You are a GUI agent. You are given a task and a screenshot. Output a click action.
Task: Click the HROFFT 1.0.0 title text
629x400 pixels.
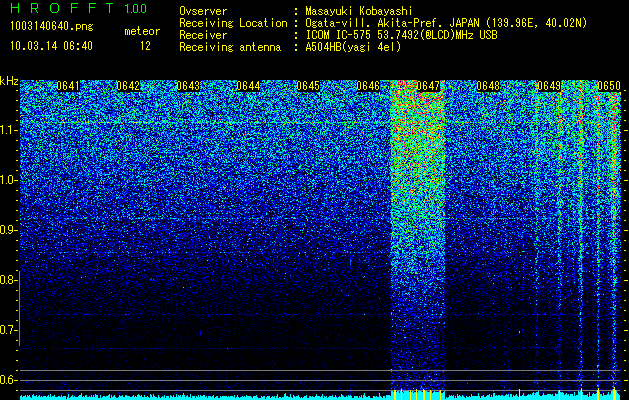(x=79, y=8)
